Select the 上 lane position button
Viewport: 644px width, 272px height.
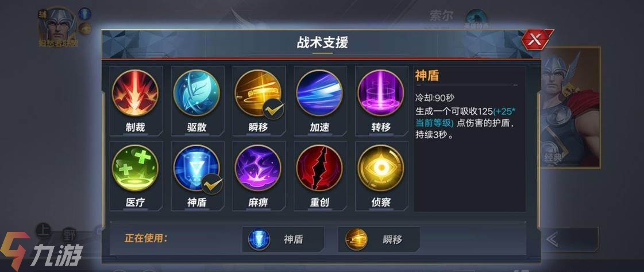[43, 231]
